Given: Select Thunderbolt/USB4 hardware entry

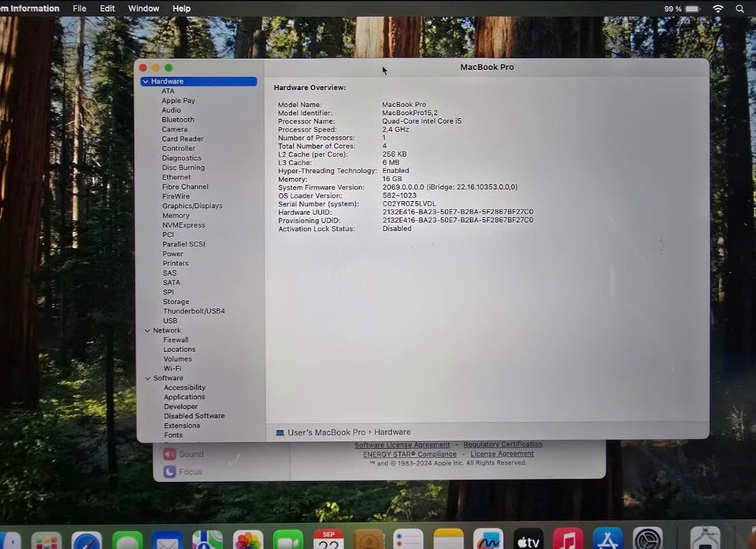Looking at the screenshot, I should [194, 311].
